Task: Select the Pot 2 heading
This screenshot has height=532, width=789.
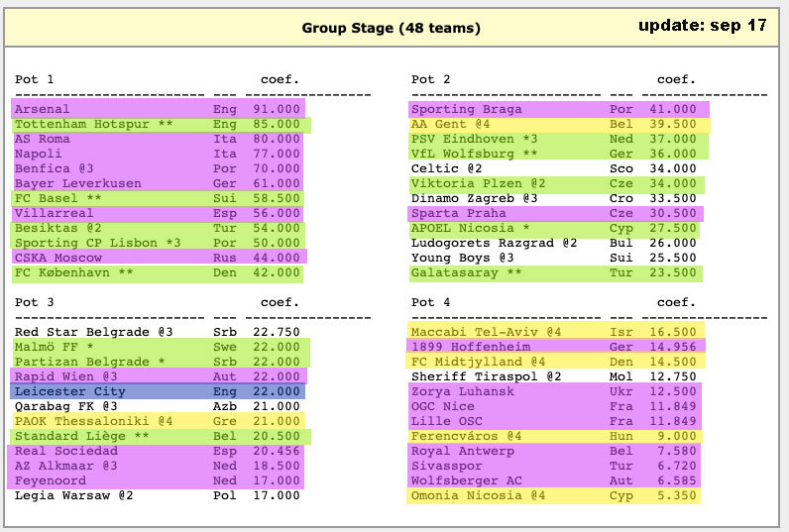Action: point(431,79)
